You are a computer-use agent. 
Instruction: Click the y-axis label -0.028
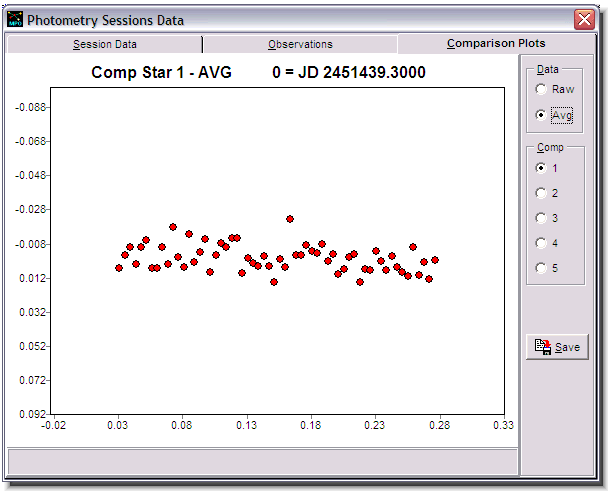[31, 210]
